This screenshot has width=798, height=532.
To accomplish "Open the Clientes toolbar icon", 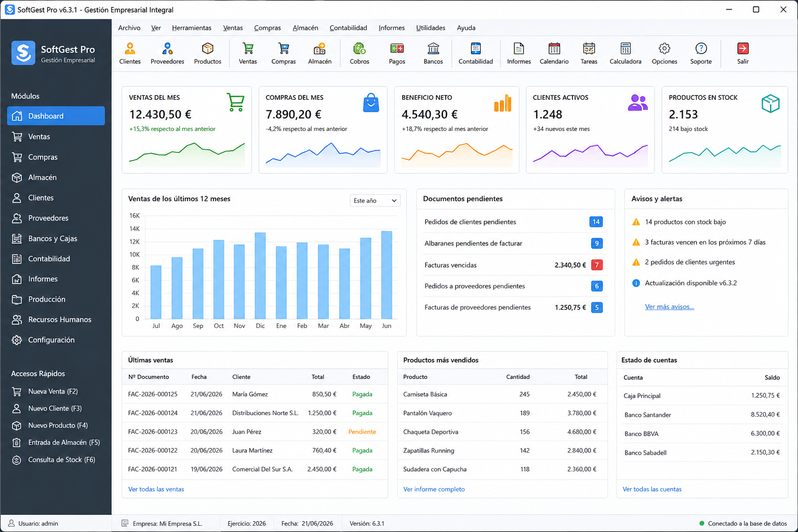I will point(130,54).
